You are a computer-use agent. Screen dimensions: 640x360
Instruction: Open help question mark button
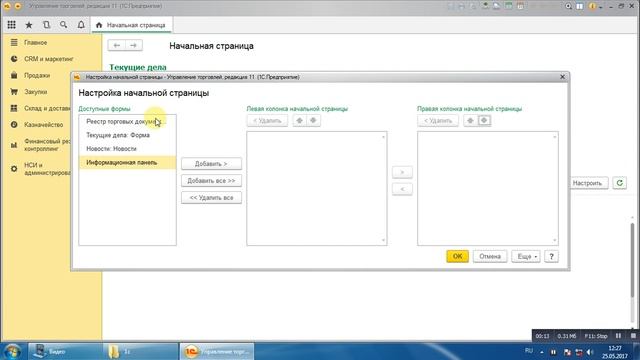(551, 256)
